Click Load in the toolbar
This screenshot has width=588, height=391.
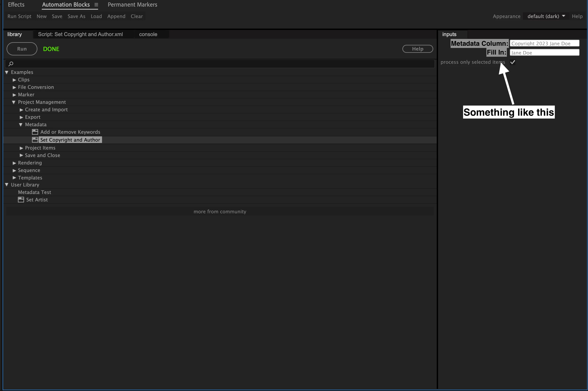coord(96,16)
